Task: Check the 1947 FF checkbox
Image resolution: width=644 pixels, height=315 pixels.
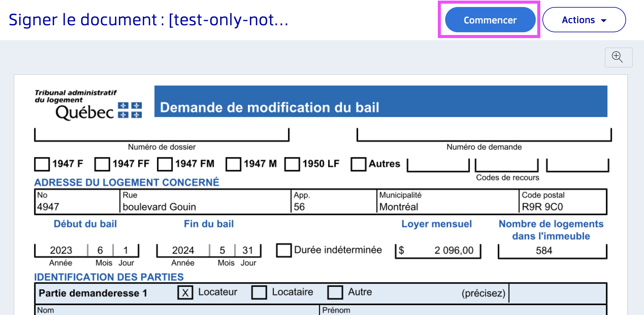Action: coord(102,164)
